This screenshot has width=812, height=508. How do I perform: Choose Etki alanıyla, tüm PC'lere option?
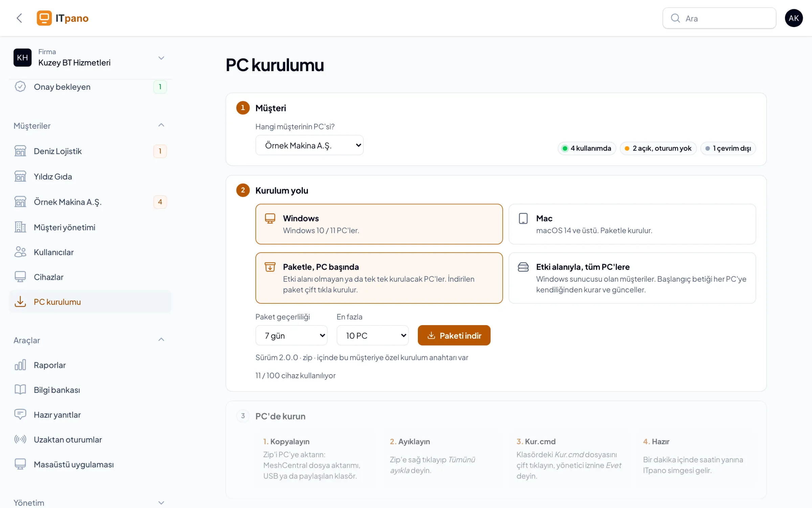pos(632,278)
